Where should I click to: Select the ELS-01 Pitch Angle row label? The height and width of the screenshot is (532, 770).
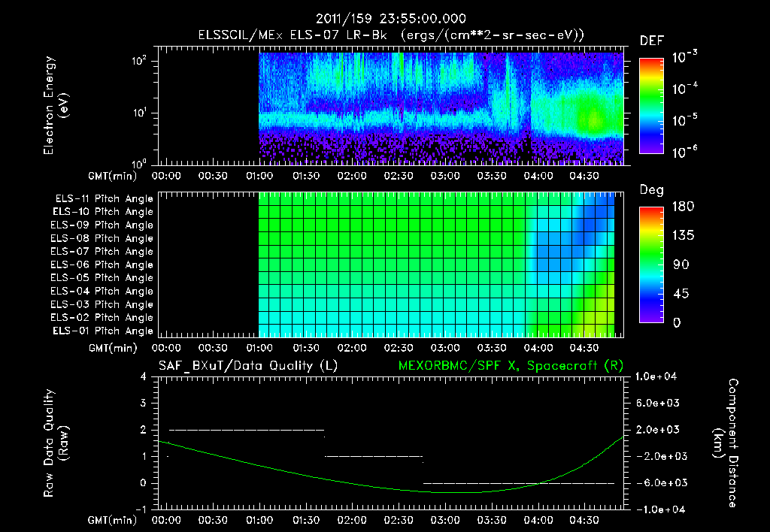(103, 331)
